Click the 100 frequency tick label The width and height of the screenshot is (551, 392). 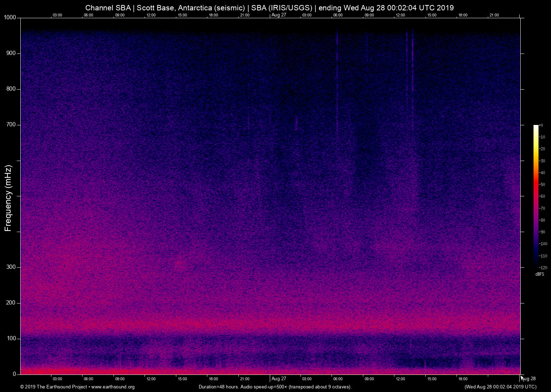point(11,338)
